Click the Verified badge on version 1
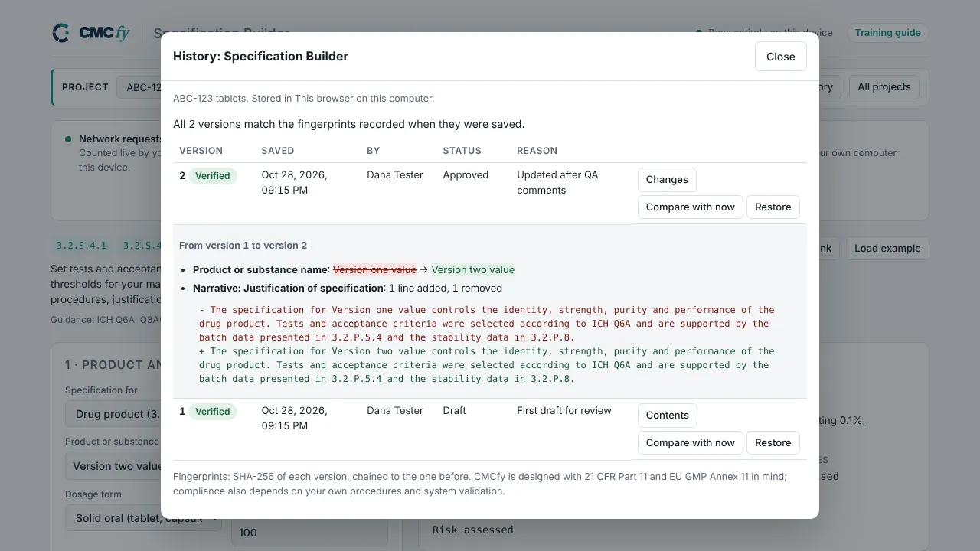980x551 pixels. coord(212,412)
